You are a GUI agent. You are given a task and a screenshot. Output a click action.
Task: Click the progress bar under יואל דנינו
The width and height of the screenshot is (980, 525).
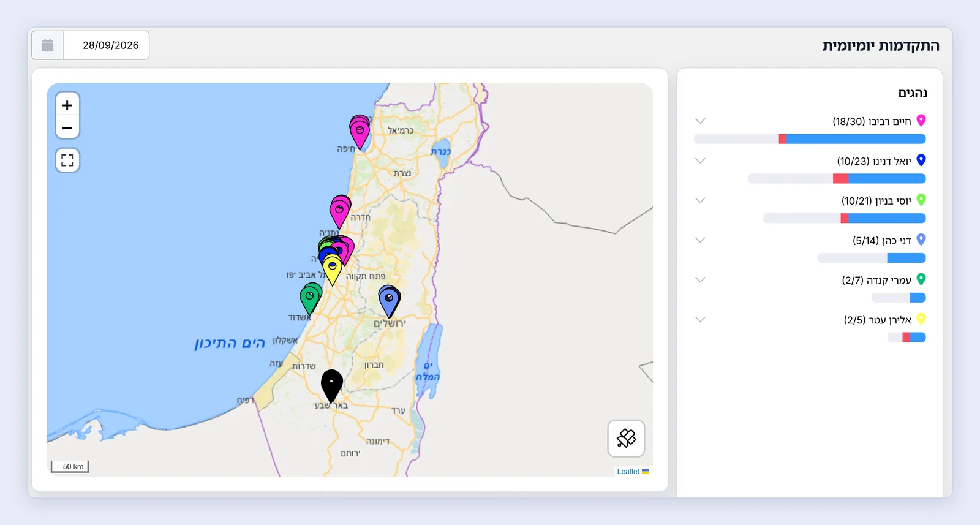(x=837, y=179)
